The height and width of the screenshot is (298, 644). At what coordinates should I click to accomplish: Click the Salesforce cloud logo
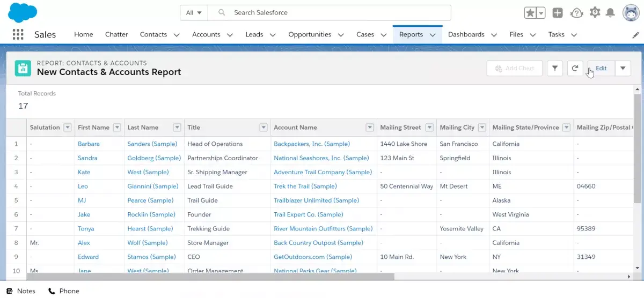(23, 12)
